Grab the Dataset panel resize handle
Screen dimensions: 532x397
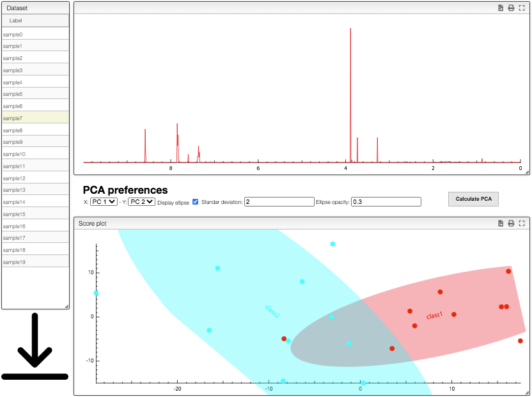[66, 306]
